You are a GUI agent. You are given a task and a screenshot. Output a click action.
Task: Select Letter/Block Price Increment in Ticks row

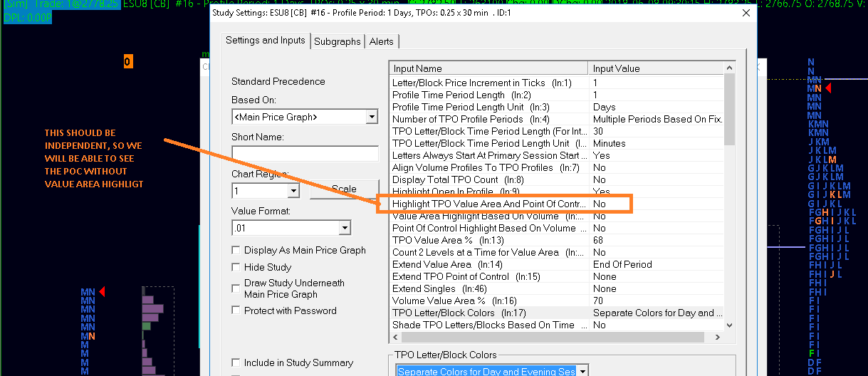click(557, 83)
